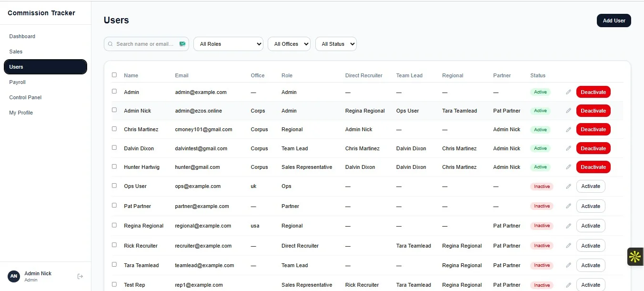Deactivate the Admin user
Image resolution: width=644 pixels, height=291 pixels.
pos(593,92)
